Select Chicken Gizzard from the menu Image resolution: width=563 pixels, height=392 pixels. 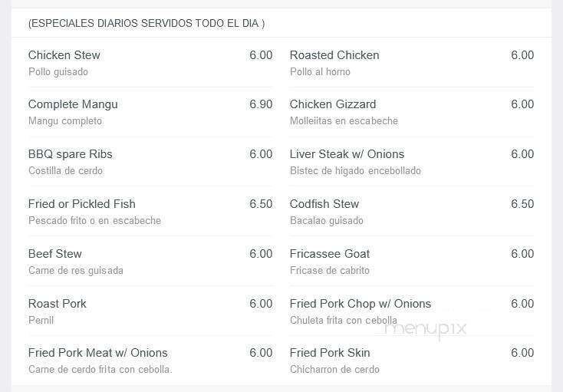coord(333,104)
